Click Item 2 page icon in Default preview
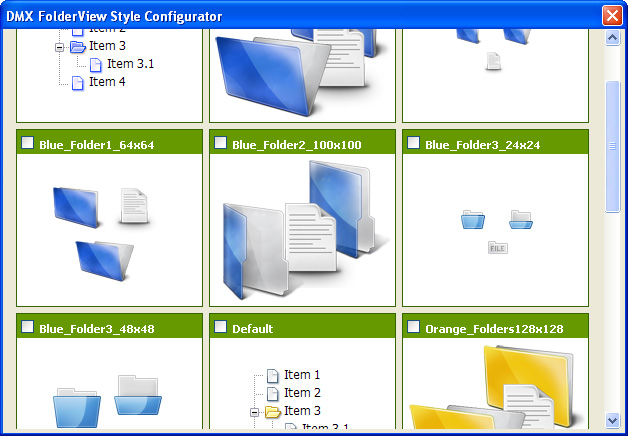This screenshot has height=436, width=628. pos(272,394)
